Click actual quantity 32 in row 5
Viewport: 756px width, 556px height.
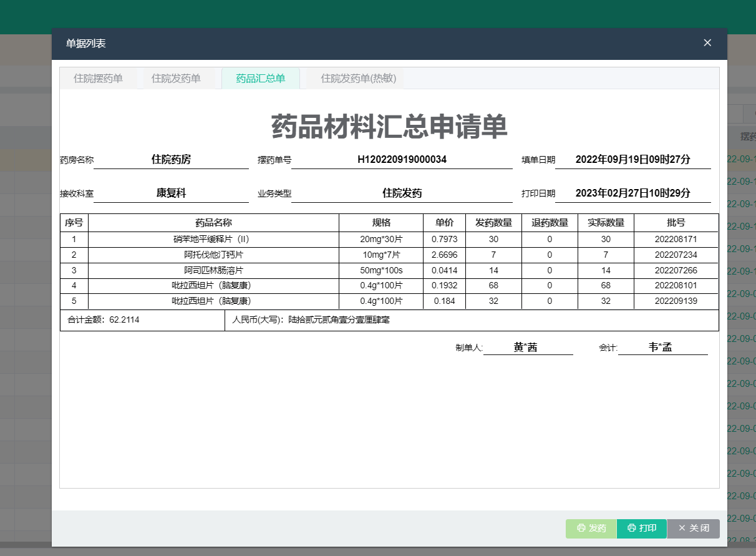[x=606, y=301]
